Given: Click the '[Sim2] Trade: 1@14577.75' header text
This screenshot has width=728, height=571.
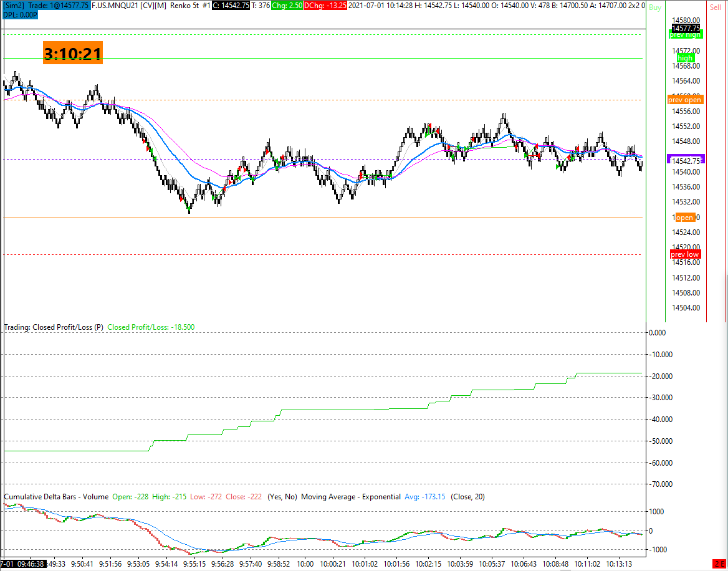Looking at the screenshot, I should point(46,6).
